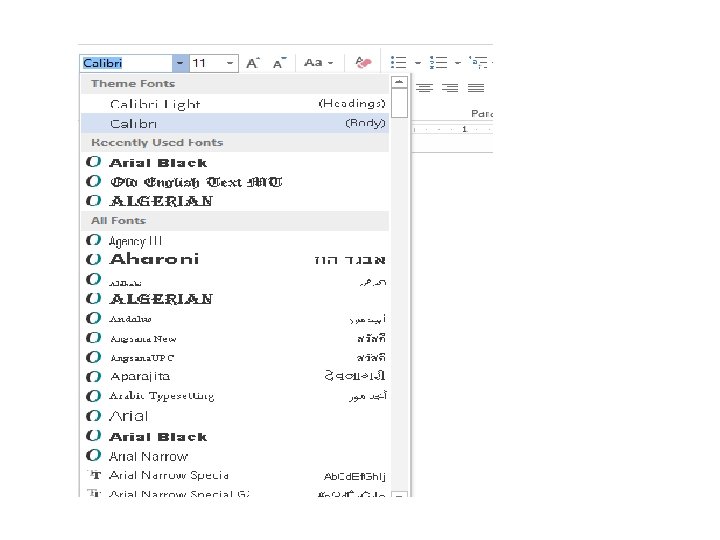Click OpenType icon beside Old English Text MT
Image resolution: width=720 pixels, height=540 pixels.
click(x=93, y=181)
